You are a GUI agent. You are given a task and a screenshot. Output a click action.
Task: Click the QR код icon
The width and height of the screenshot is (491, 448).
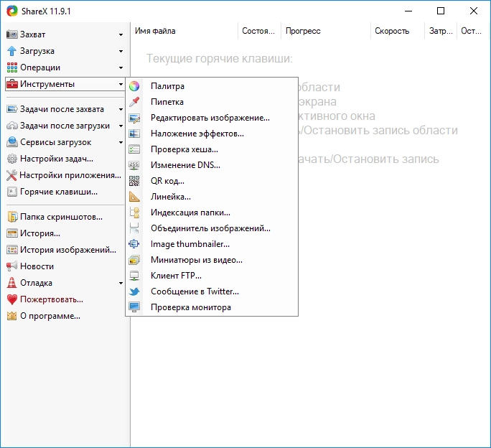point(134,181)
